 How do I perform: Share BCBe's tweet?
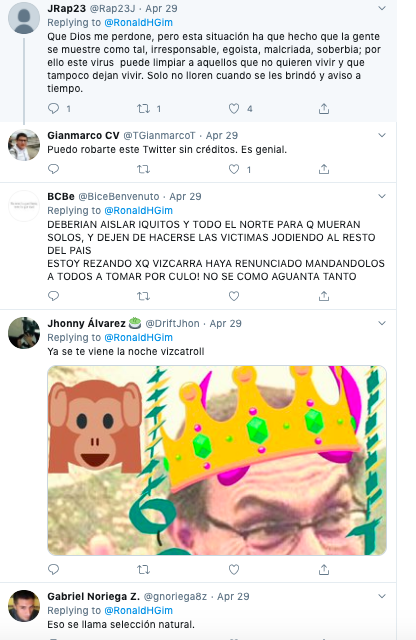(x=324, y=296)
